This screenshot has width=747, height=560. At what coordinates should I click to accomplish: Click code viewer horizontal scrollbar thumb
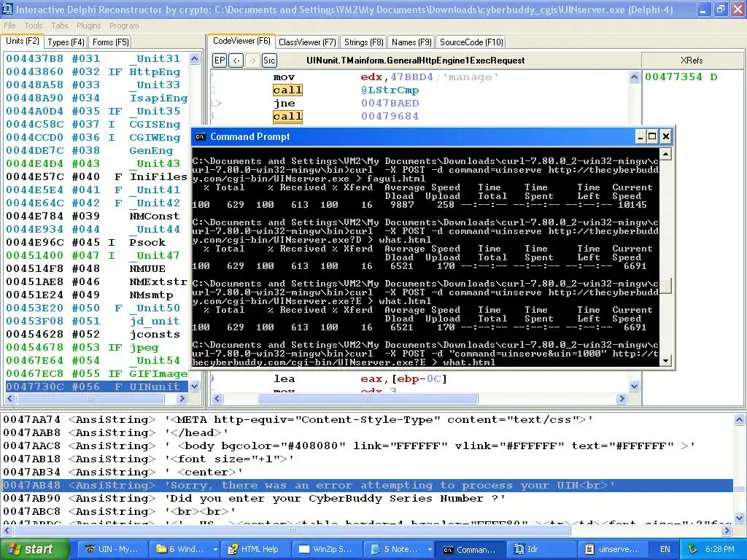click(x=368, y=398)
